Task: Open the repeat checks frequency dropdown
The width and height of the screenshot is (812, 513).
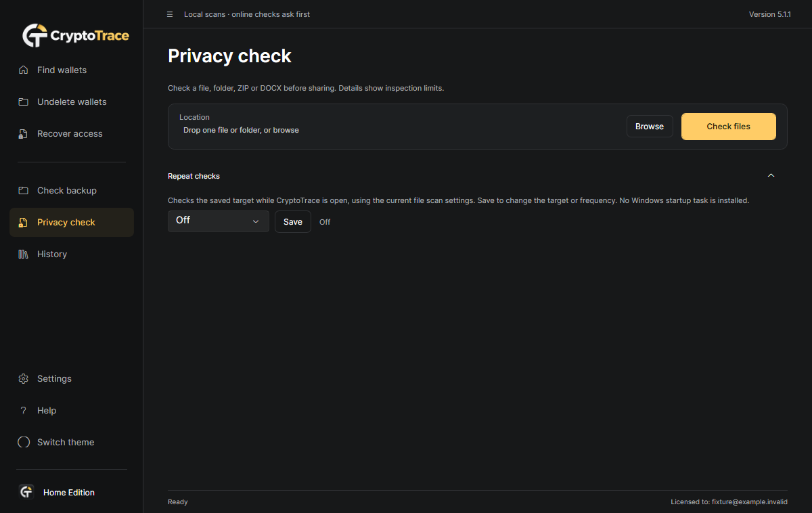Action: [x=219, y=221]
